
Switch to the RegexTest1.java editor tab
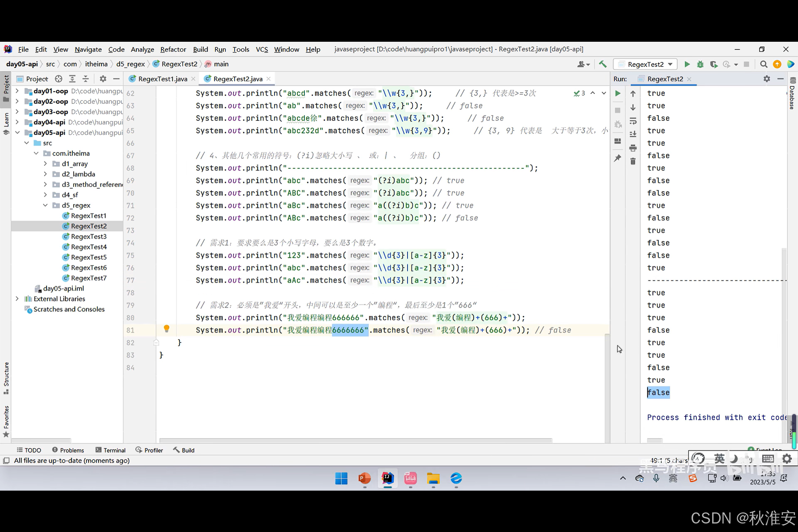coord(163,79)
